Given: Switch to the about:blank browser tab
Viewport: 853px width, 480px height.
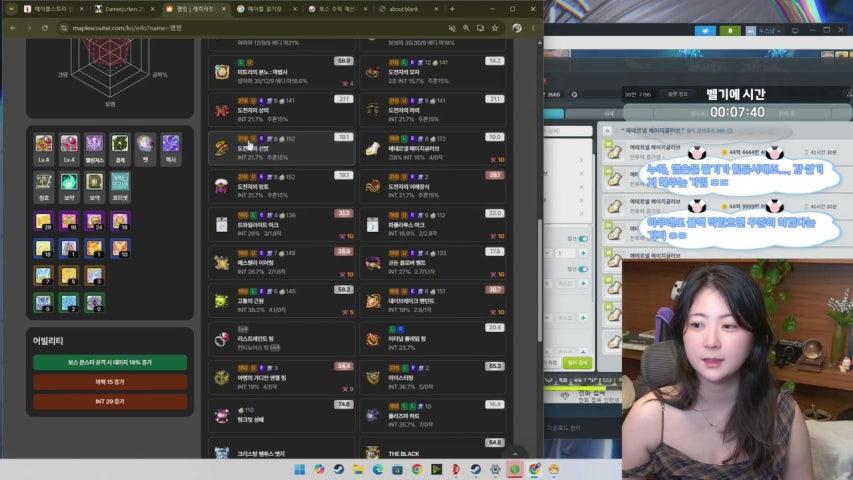Looking at the screenshot, I should 409,9.
